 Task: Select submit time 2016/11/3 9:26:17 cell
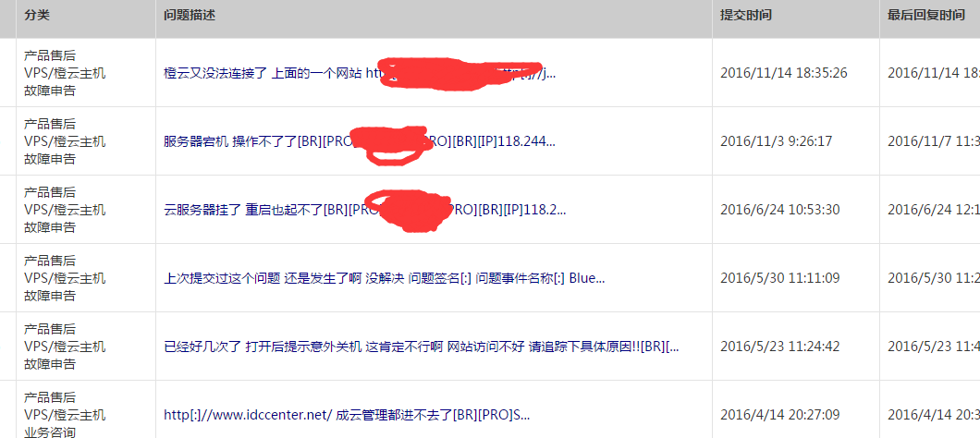(x=777, y=141)
